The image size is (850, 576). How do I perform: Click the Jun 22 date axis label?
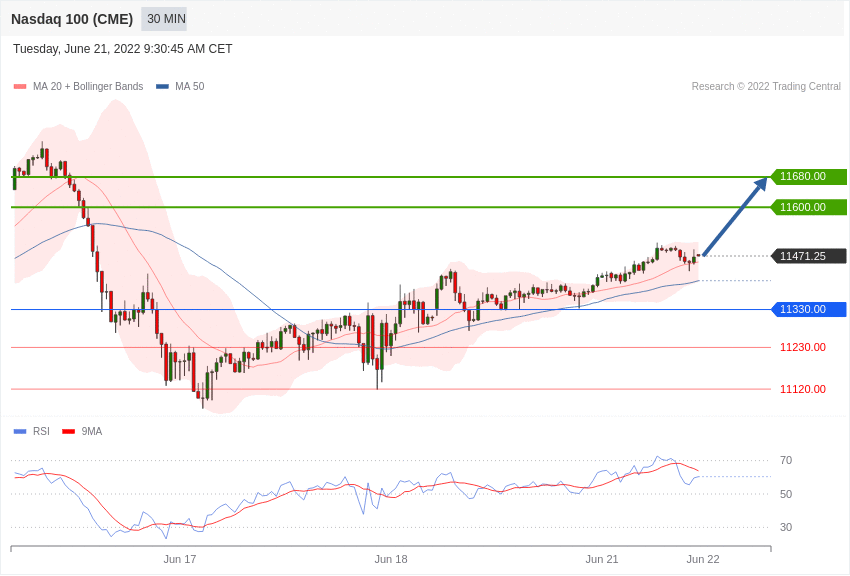[703, 559]
